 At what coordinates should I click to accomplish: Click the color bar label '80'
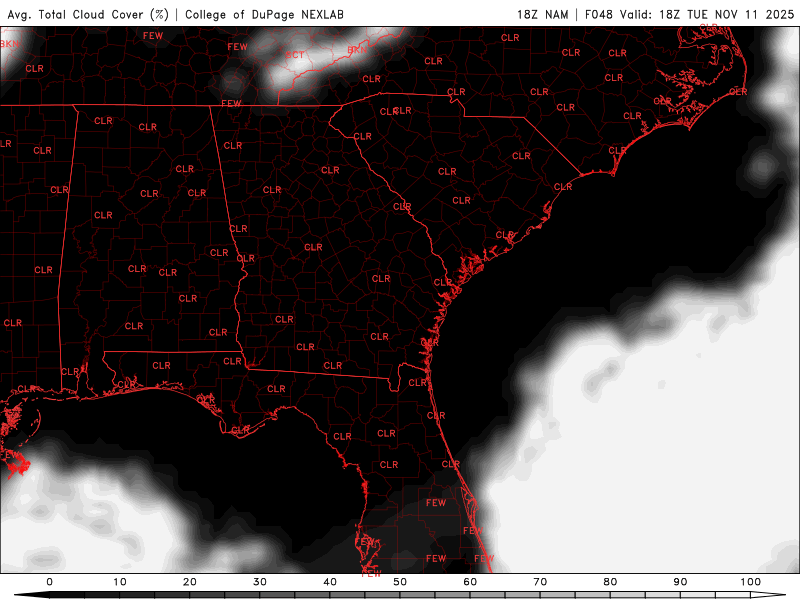pos(610,582)
